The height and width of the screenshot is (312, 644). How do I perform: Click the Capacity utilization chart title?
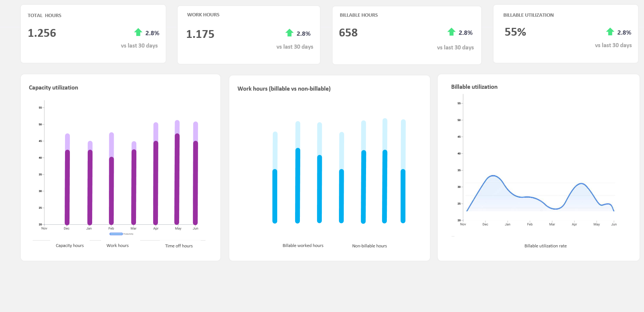(x=54, y=88)
